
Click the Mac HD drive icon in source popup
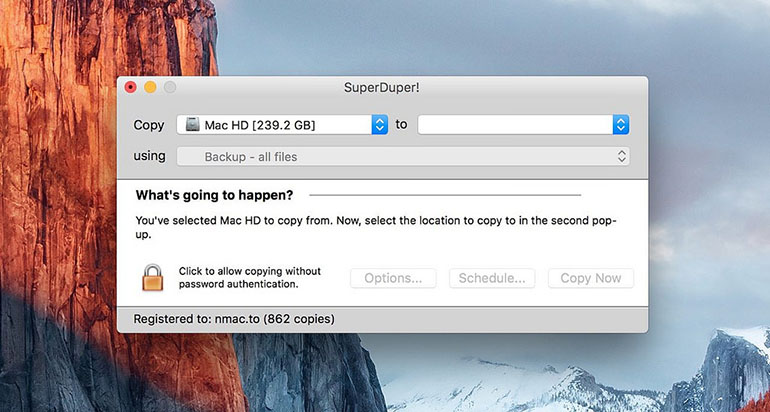(x=192, y=125)
